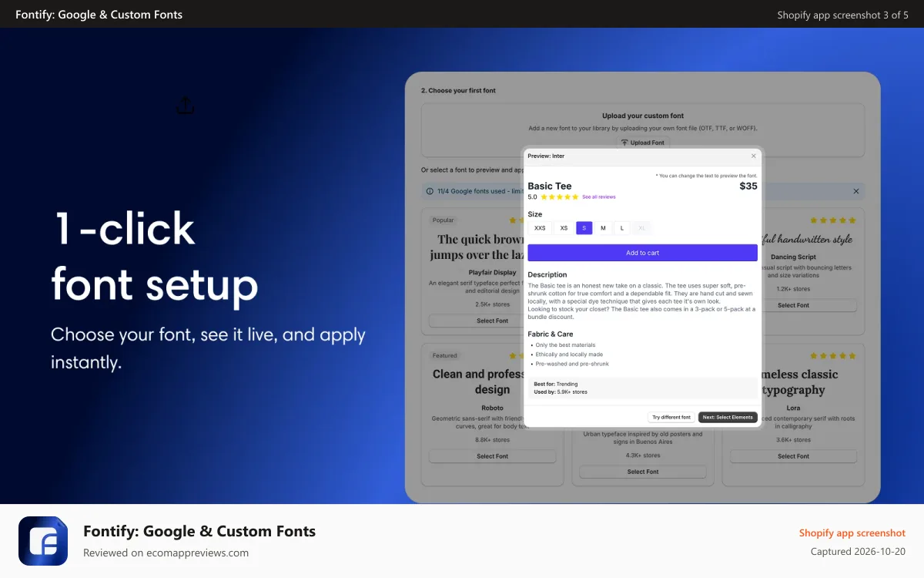
Task: Click the Fontify title in the top bar
Action: click(x=99, y=14)
